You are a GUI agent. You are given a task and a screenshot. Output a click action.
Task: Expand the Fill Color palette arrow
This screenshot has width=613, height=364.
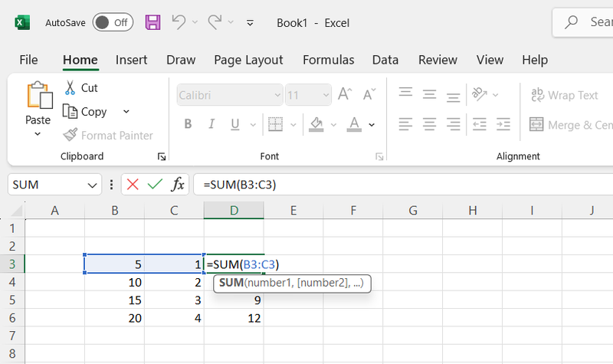tap(333, 125)
